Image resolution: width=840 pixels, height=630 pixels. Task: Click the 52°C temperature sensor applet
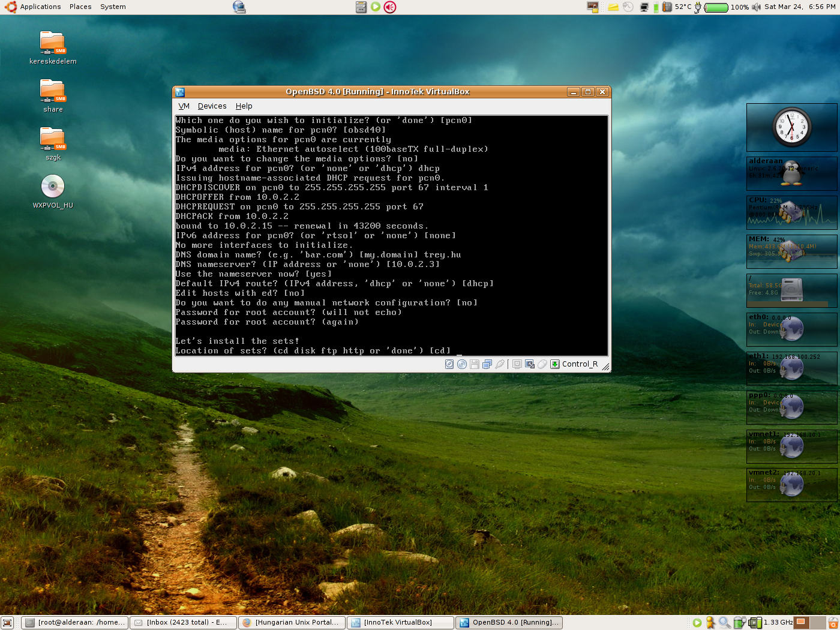point(677,7)
